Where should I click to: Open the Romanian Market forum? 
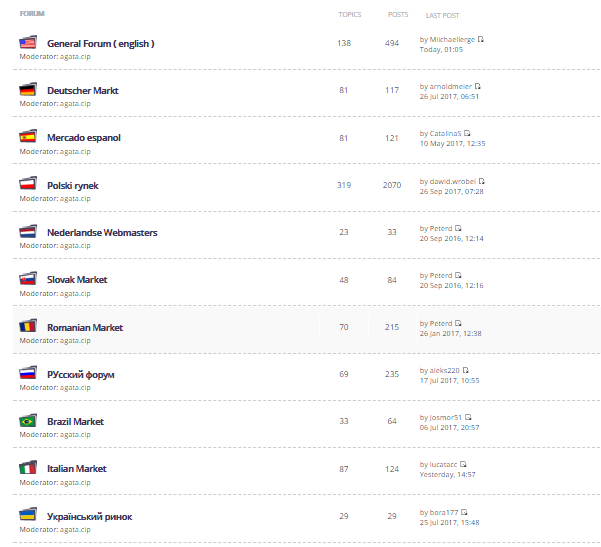(x=85, y=328)
